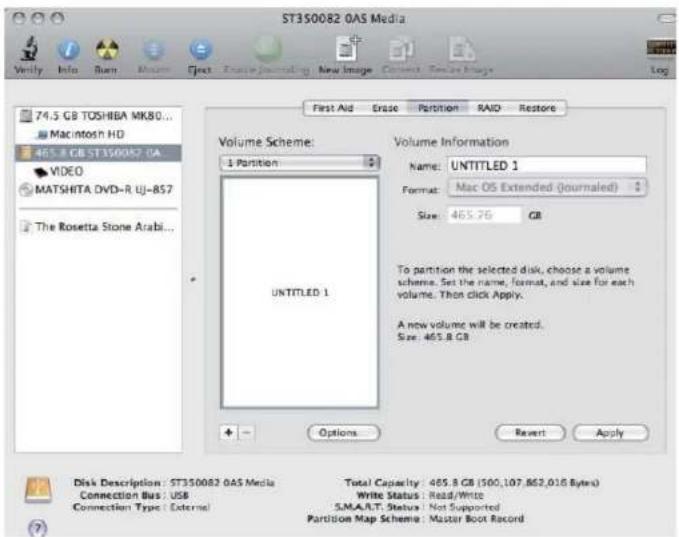Create a New Image from toolbar
This screenshot has width=679, height=537.
347,49
